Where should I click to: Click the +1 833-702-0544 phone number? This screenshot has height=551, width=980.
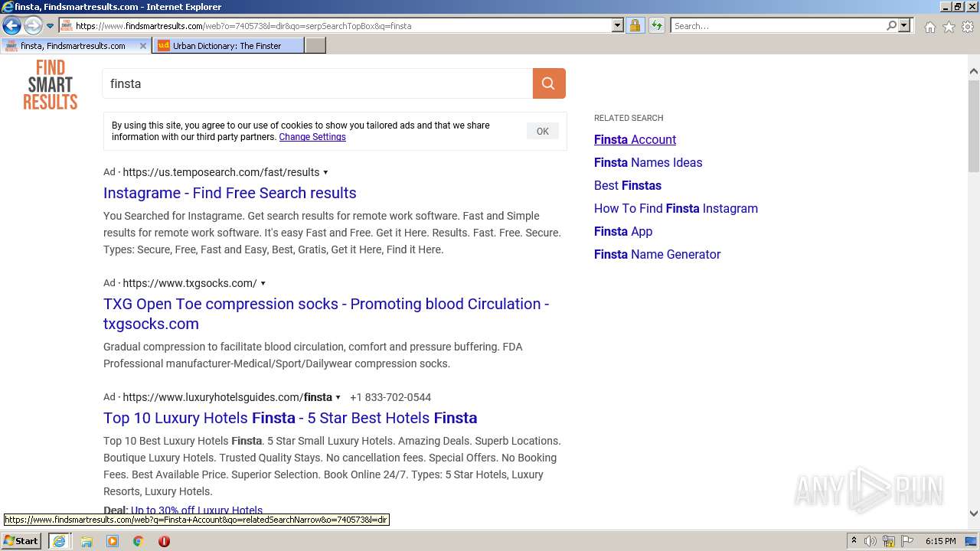(390, 397)
